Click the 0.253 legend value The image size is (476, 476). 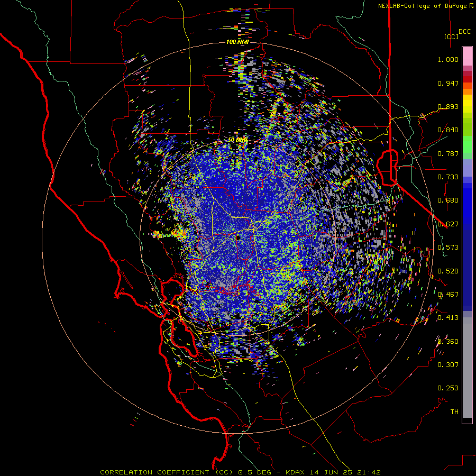click(x=448, y=388)
